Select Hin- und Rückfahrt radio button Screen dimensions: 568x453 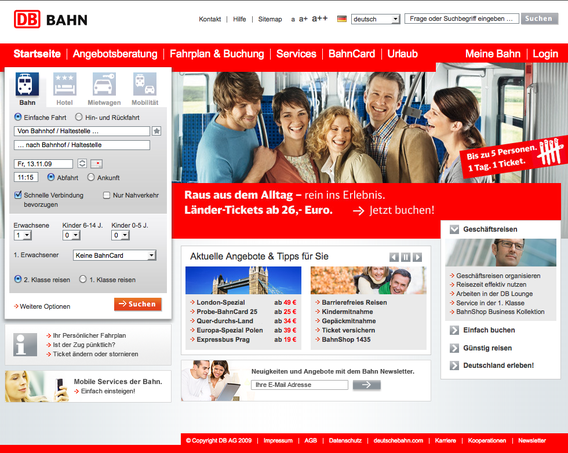coord(79,117)
